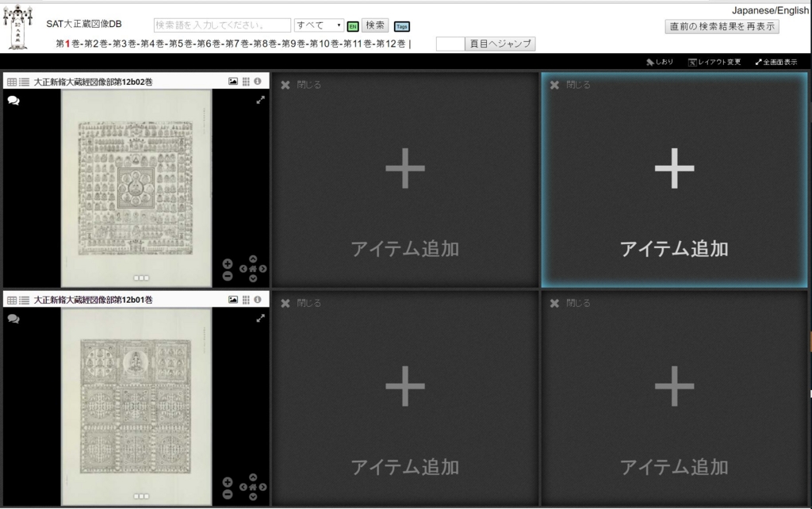Show thumbnail grid icon in 12b01 panel
The width and height of the screenshot is (812, 509).
point(246,299)
